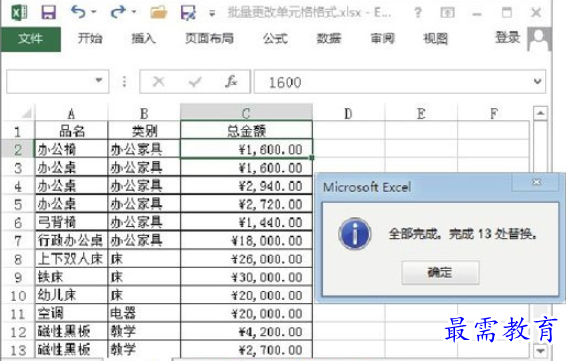Select cell containing 办公椅
Viewport: 566px width, 361px height.
coord(71,149)
